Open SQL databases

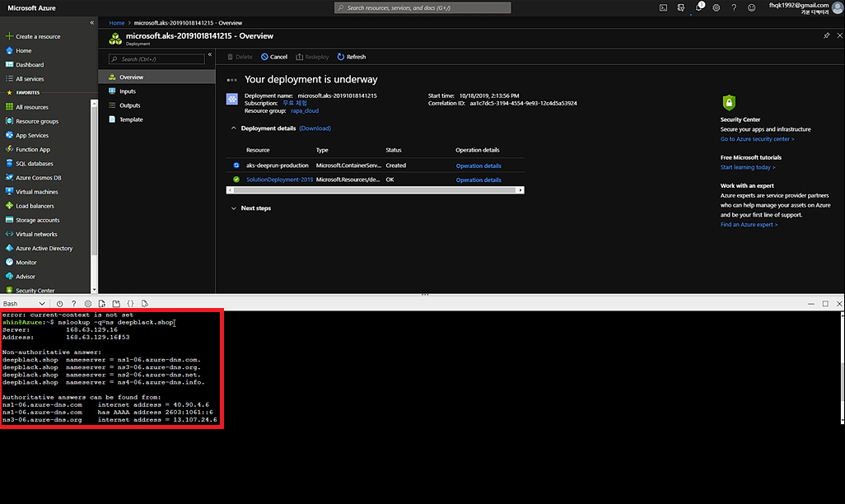point(29,163)
